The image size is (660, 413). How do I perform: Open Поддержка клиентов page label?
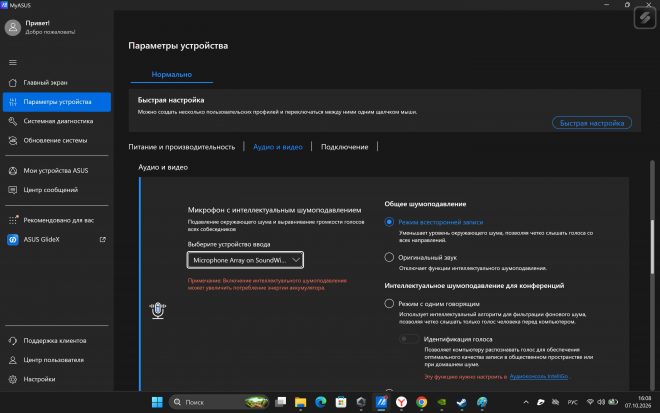pos(55,341)
